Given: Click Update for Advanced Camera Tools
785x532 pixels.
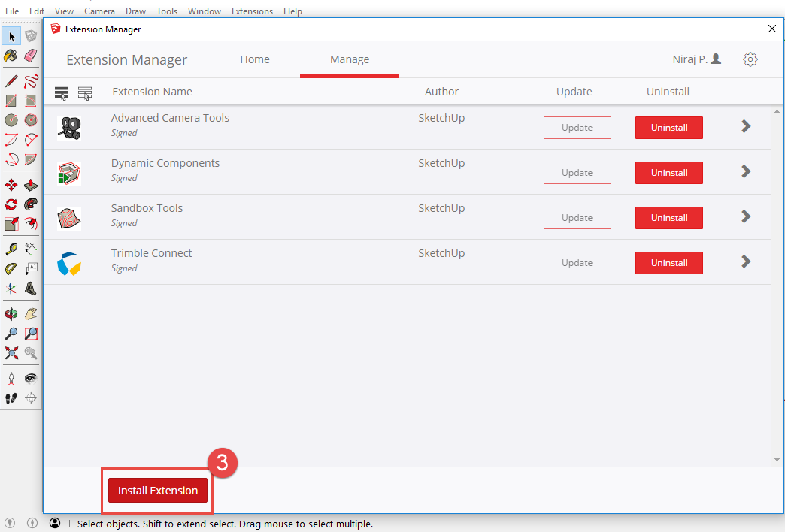Looking at the screenshot, I should pyautogui.click(x=577, y=128).
